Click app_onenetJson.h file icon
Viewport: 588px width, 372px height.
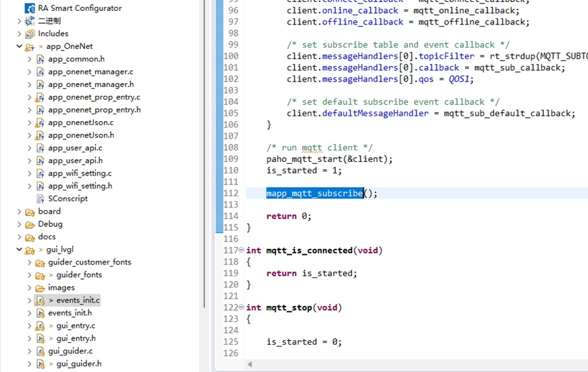tap(39, 136)
